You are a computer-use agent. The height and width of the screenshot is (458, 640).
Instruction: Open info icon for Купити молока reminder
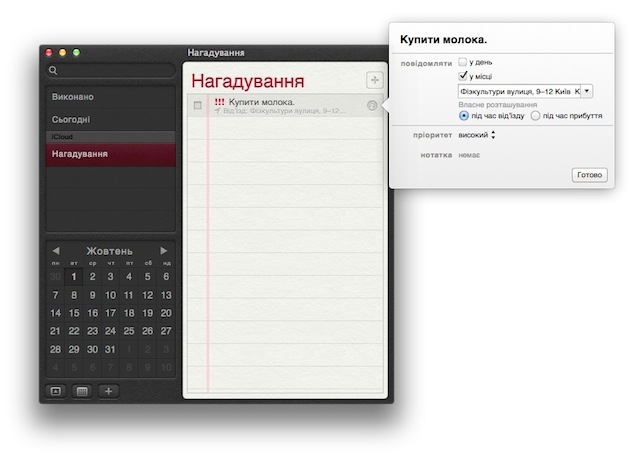pyautogui.click(x=372, y=105)
